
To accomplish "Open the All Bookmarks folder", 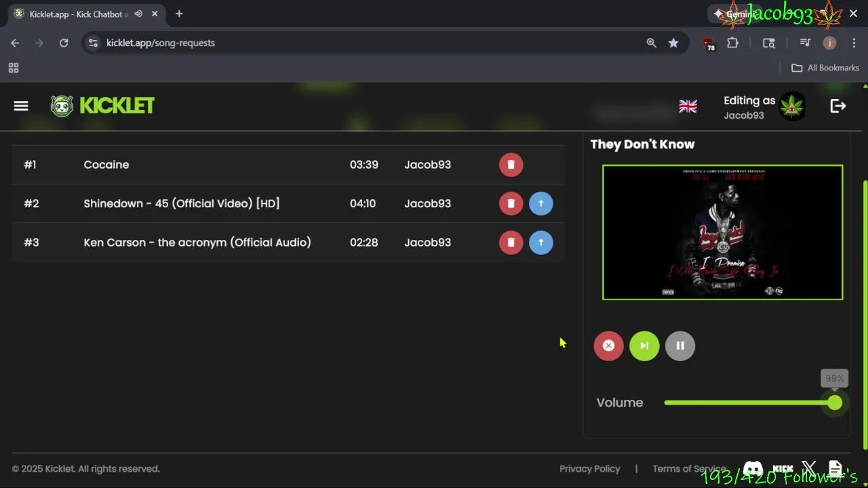I will 825,68.
